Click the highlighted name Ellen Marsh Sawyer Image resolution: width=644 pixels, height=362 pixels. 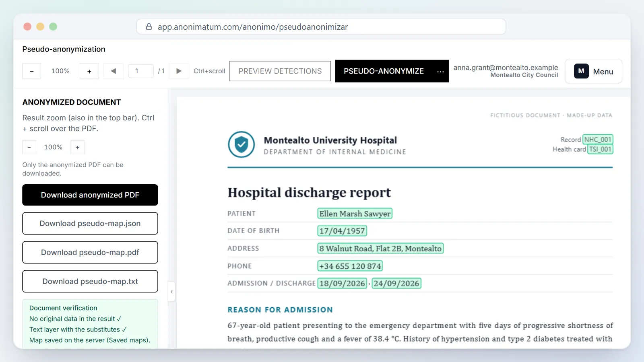[x=355, y=214]
